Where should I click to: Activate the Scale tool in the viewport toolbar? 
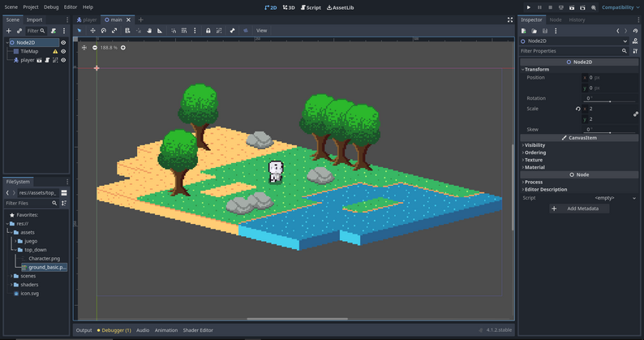click(x=114, y=31)
